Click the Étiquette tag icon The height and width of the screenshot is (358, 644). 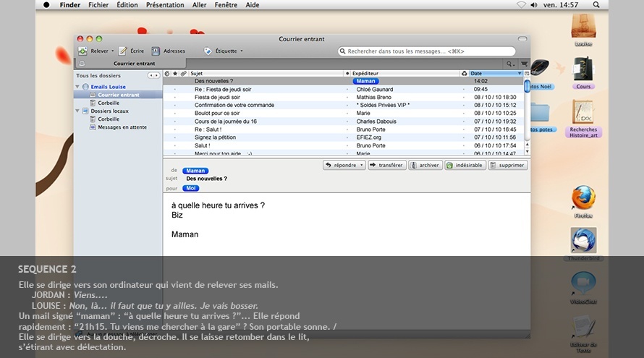[x=208, y=51]
